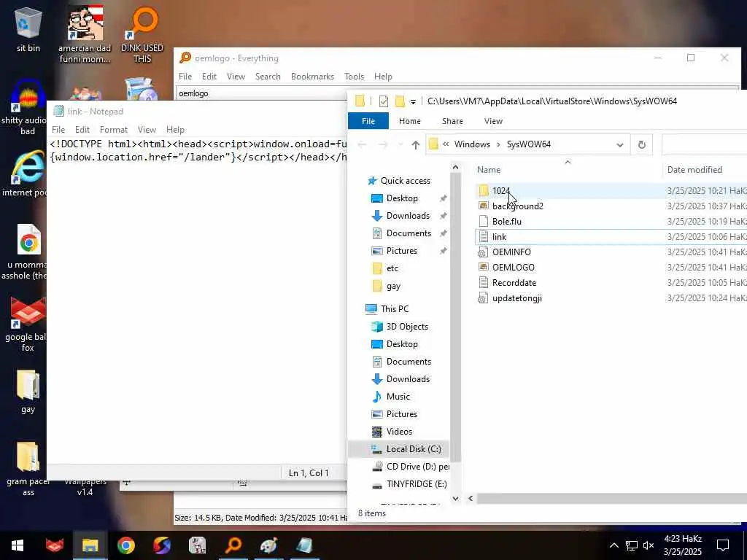Open the amercian dad funni desktop shortcut
747x560 pixels.
coord(85,35)
